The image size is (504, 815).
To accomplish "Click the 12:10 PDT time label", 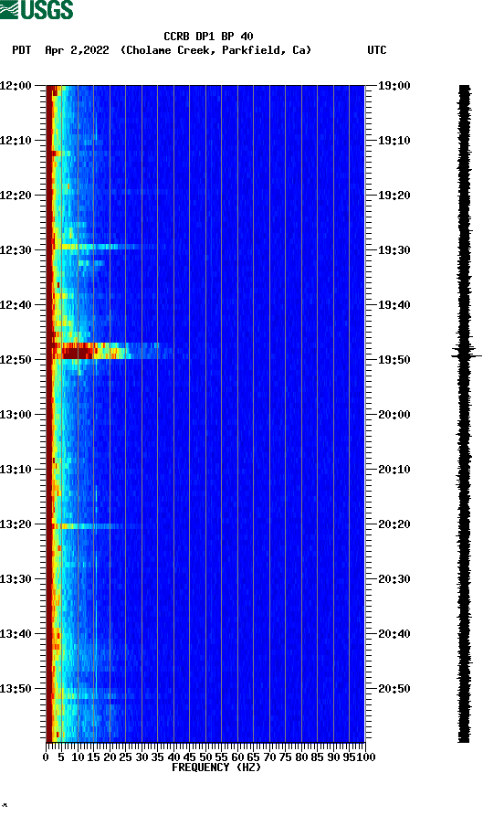I will (16, 141).
